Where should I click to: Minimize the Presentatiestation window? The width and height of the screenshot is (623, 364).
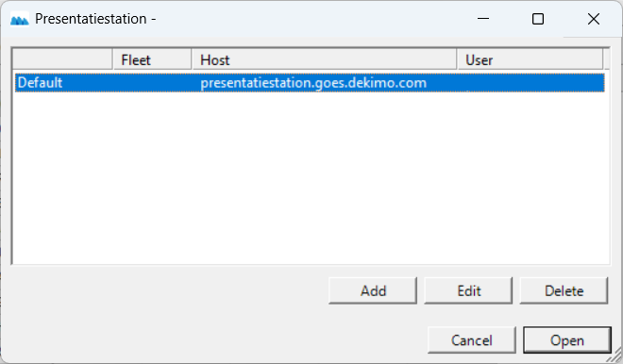(x=483, y=19)
